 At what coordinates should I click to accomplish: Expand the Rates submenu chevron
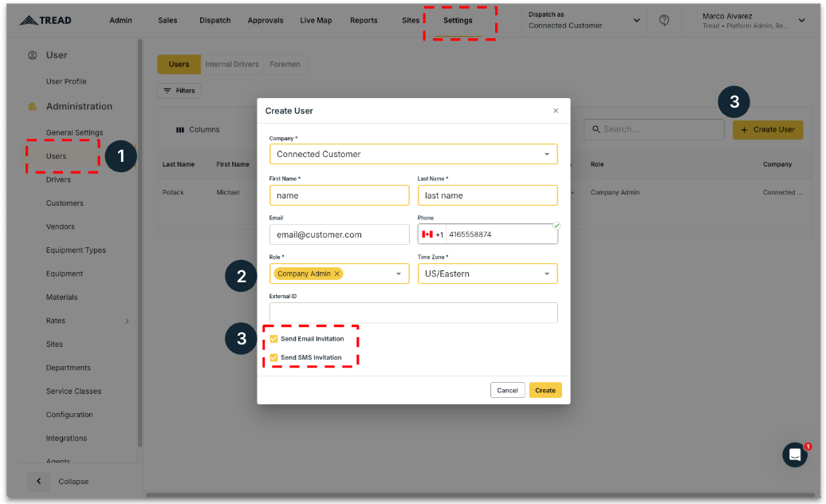[127, 321]
